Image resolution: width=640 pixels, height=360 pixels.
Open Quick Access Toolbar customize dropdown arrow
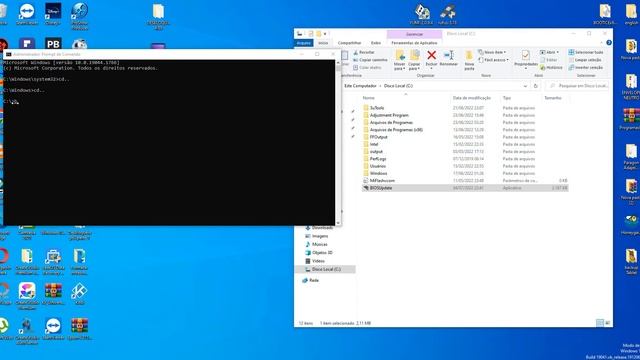tap(325, 34)
